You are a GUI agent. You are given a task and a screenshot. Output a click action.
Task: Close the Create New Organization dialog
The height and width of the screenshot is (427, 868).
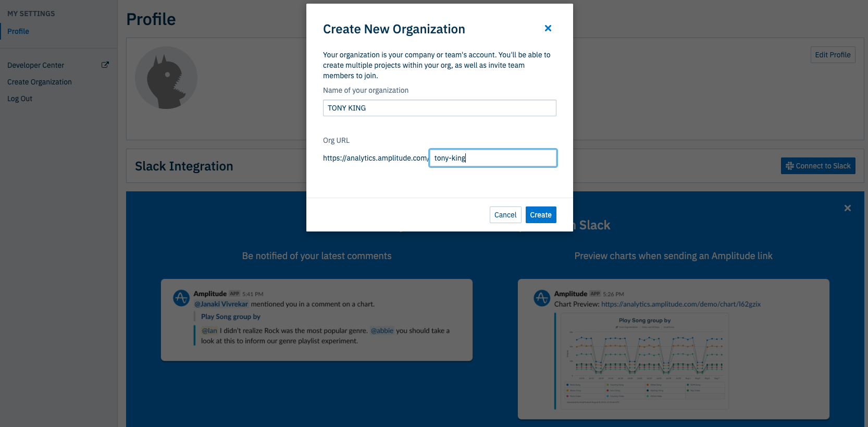(548, 28)
